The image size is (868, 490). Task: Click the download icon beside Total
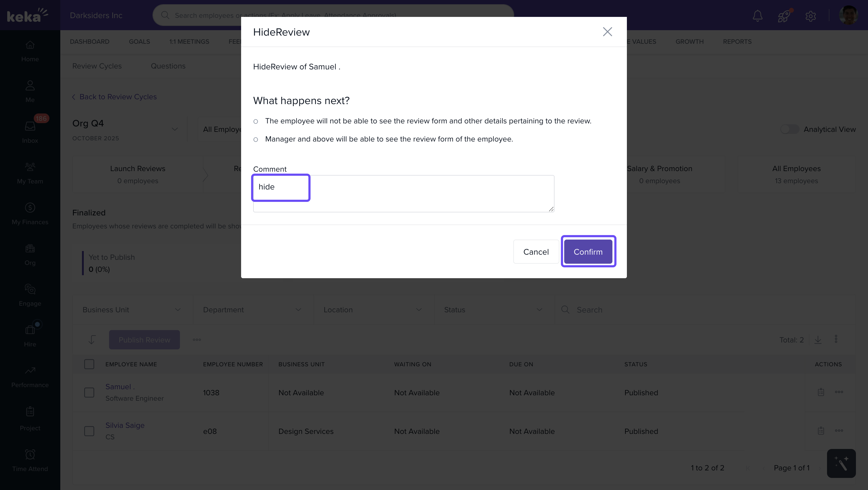[818, 340]
